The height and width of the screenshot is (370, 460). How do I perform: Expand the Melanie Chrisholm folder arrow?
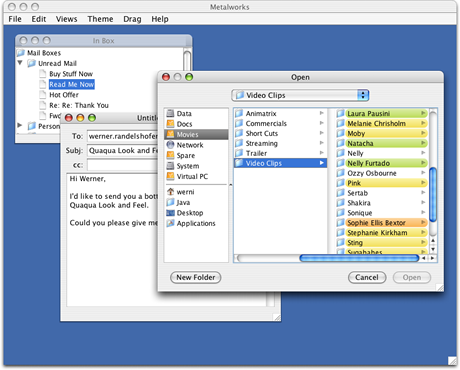pyautogui.click(x=423, y=123)
